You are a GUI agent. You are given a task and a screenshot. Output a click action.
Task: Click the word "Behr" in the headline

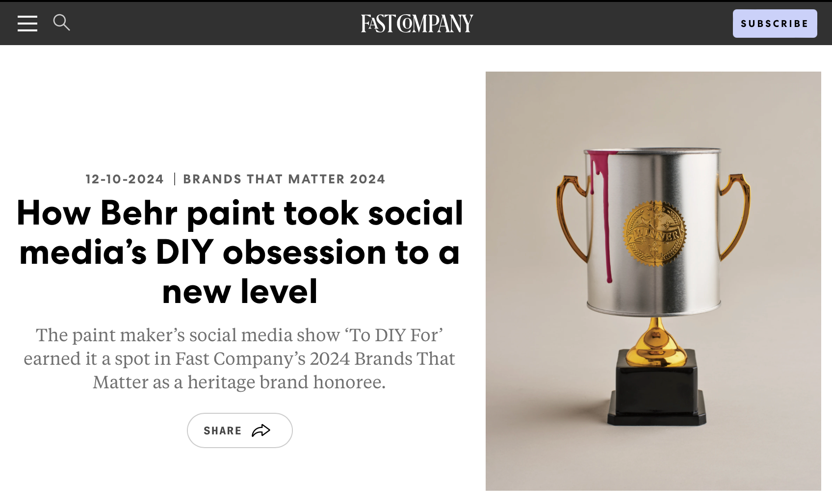click(x=138, y=213)
